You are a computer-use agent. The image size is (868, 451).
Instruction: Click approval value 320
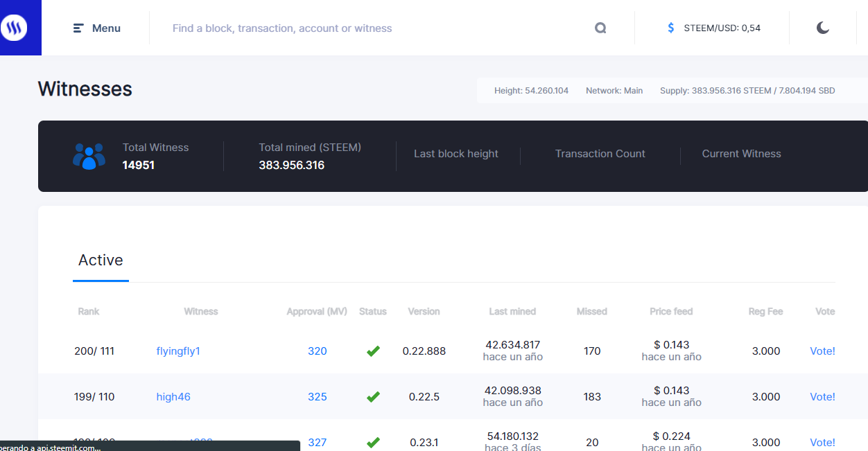point(318,351)
